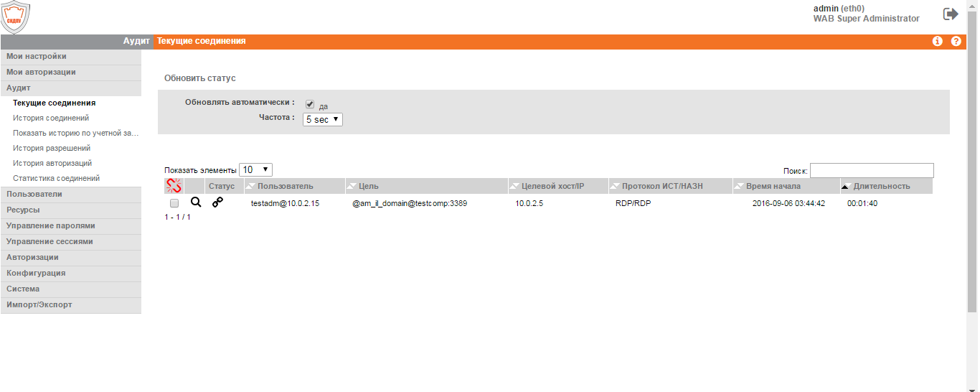Sort by Длительность column arrow
980x392 pixels.
point(846,187)
